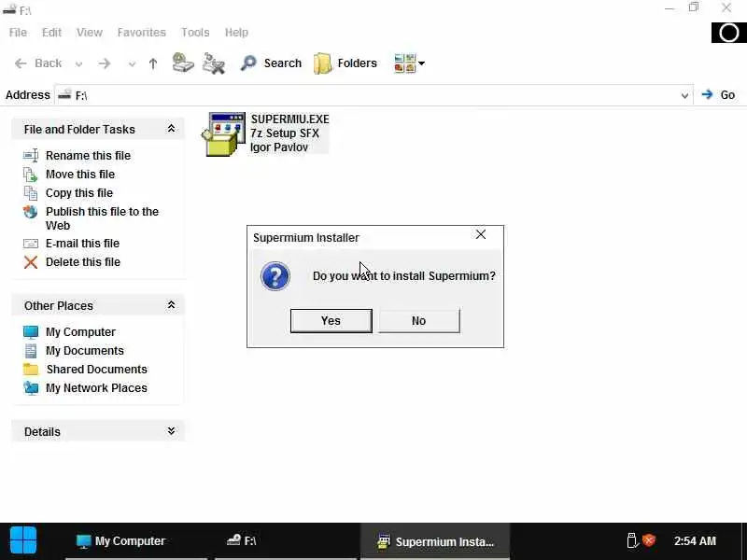747x560 pixels.
Task: Click the Safely Remove Hardware tray icon
Action: (x=632, y=540)
